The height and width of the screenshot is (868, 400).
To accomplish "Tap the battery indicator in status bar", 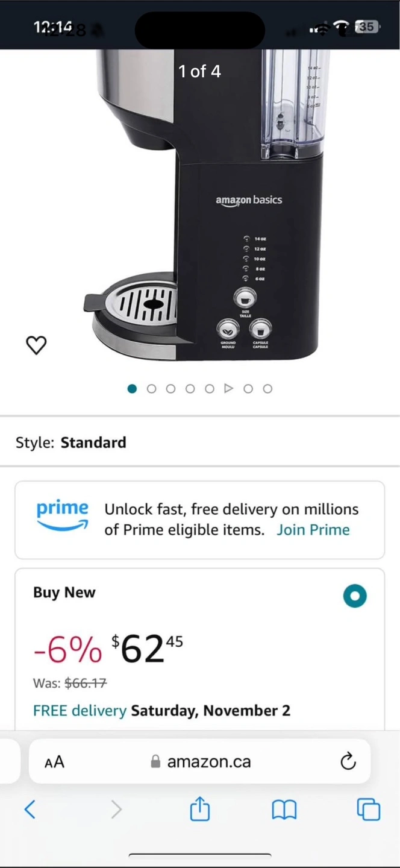I will point(367,27).
